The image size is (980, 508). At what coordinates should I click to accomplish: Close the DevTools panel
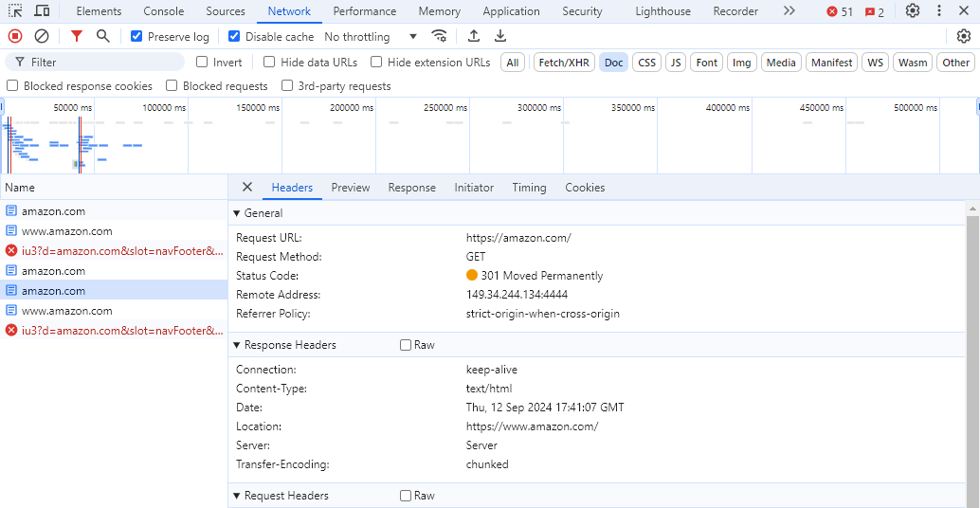point(964,10)
